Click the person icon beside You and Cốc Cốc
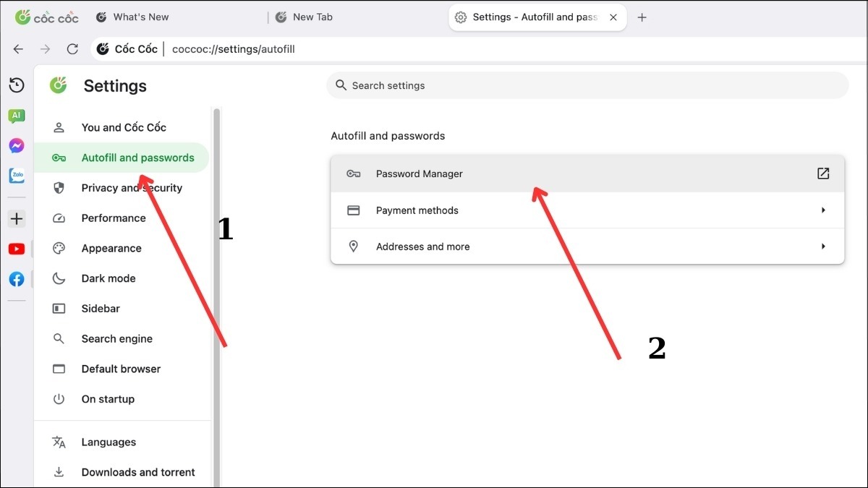Image resolution: width=868 pixels, height=488 pixels. (x=59, y=127)
